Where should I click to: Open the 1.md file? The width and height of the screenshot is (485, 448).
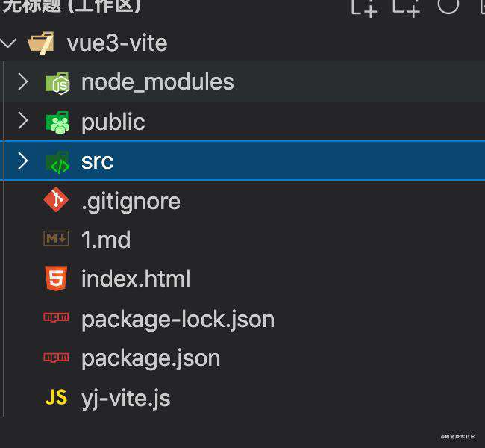(106, 240)
